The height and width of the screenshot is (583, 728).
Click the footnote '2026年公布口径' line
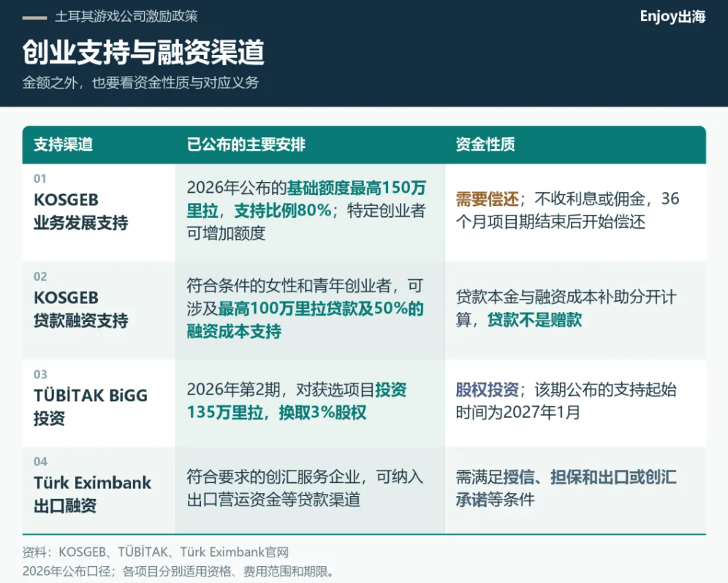pyautogui.click(x=178, y=571)
